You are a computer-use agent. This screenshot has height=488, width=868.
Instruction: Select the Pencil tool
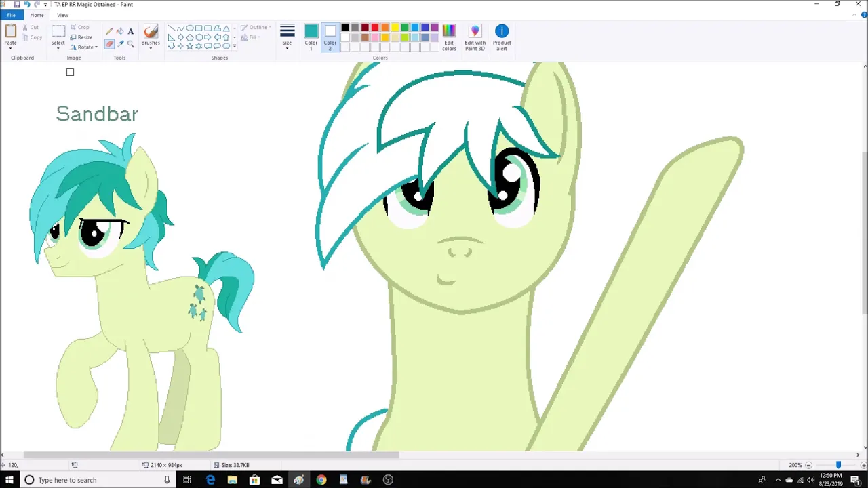tap(109, 31)
